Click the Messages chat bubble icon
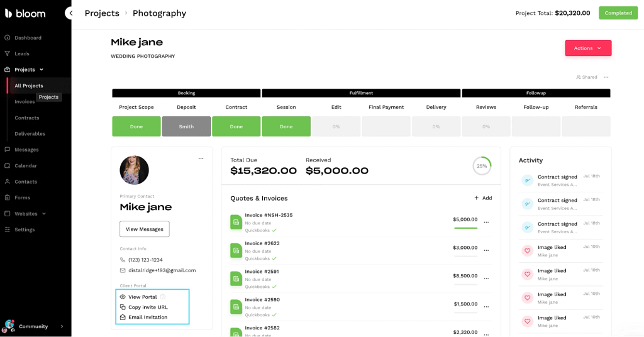Screen dimensions: 644x337 tap(8, 150)
